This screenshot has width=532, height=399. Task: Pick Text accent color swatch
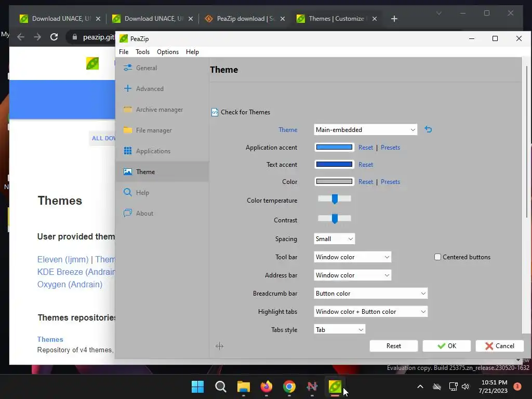[x=334, y=164]
